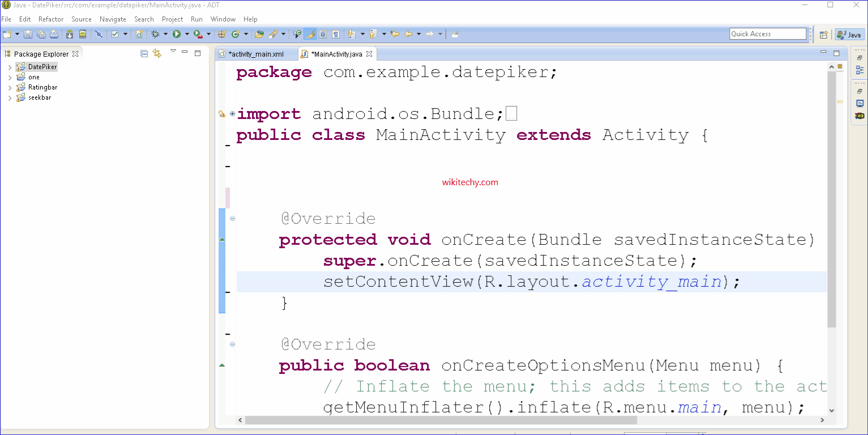Expand the seekbar project node

pyautogui.click(x=10, y=98)
